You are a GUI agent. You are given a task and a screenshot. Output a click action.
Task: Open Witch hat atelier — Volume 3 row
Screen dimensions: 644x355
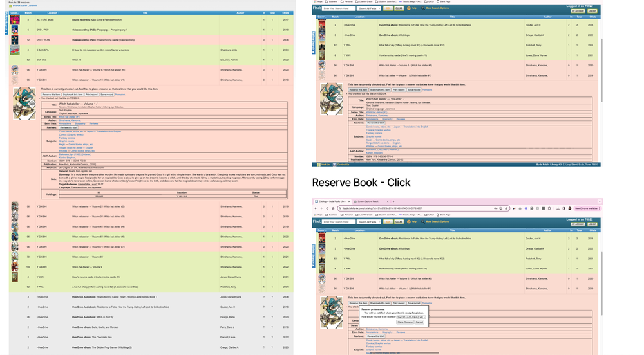point(151,217)
